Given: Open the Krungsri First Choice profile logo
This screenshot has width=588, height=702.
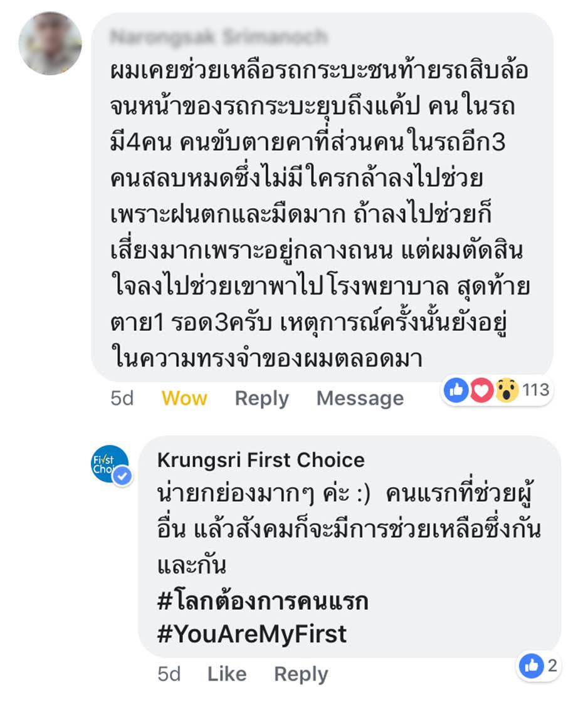Looking at the screenshot, I should [110, 464].
